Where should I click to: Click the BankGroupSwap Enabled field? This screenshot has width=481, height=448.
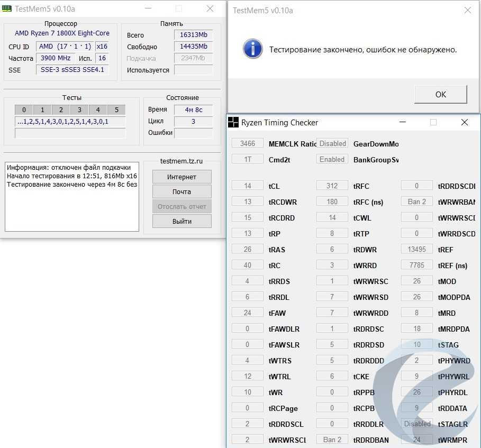pos(332,159)
